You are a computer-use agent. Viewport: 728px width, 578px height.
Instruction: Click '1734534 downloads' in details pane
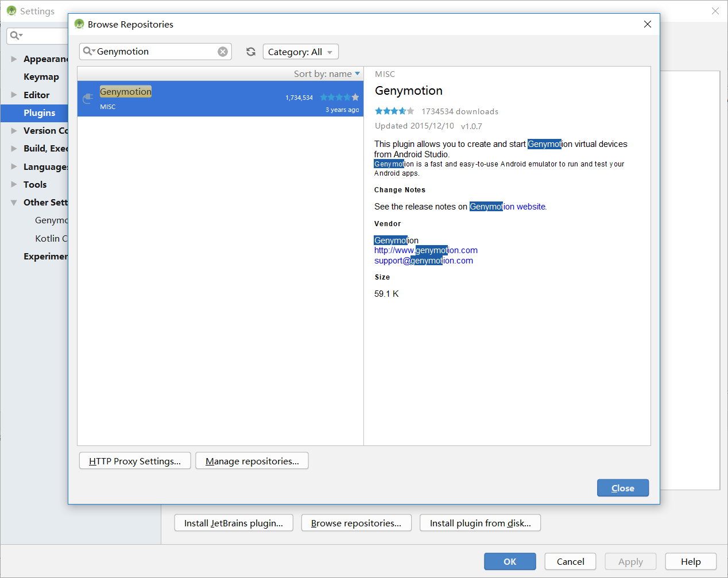tap(460, 111)
